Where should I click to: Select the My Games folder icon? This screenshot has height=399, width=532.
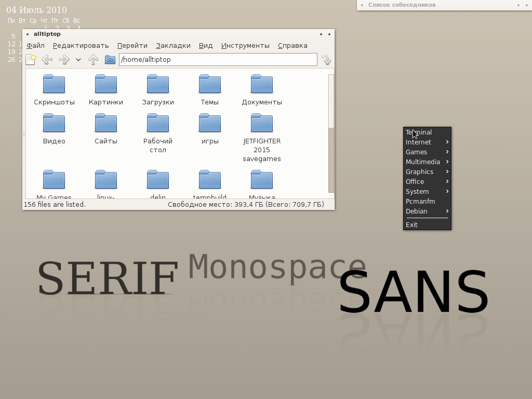point(54,179)
